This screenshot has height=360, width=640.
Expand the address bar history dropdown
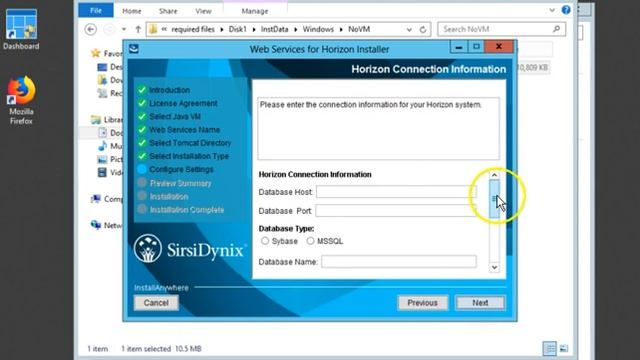click(409, 29)
